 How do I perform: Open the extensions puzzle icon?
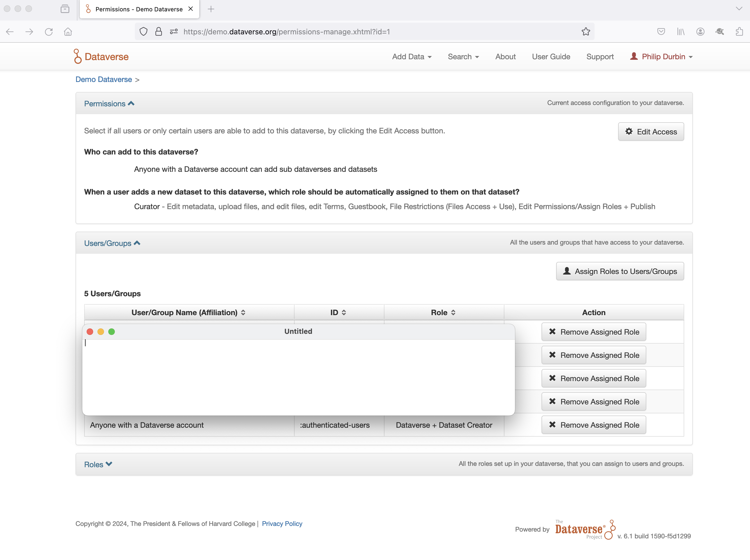tap(739, 31)
